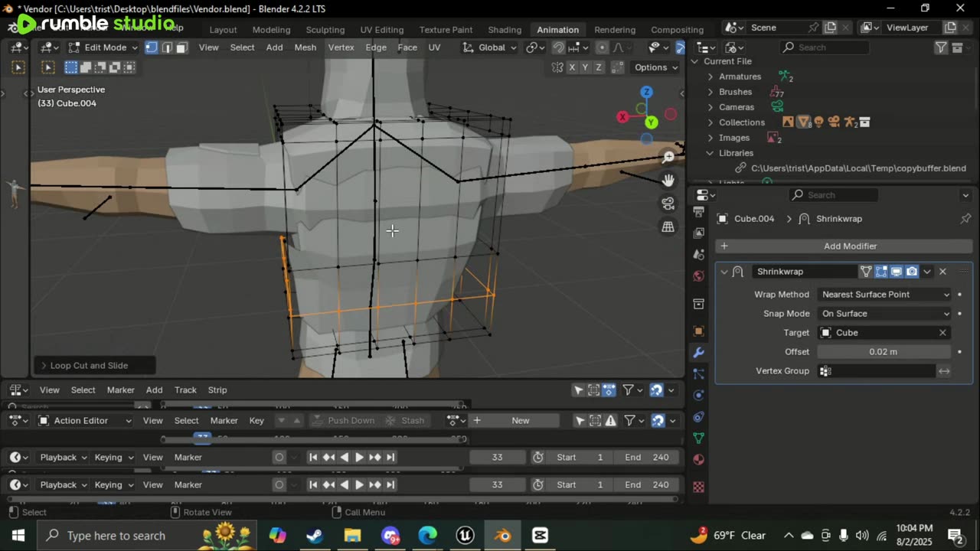This screenshot has width=980, height=551.
Task: Expand the Armatures tree entry
Action: tap(710, 77)
